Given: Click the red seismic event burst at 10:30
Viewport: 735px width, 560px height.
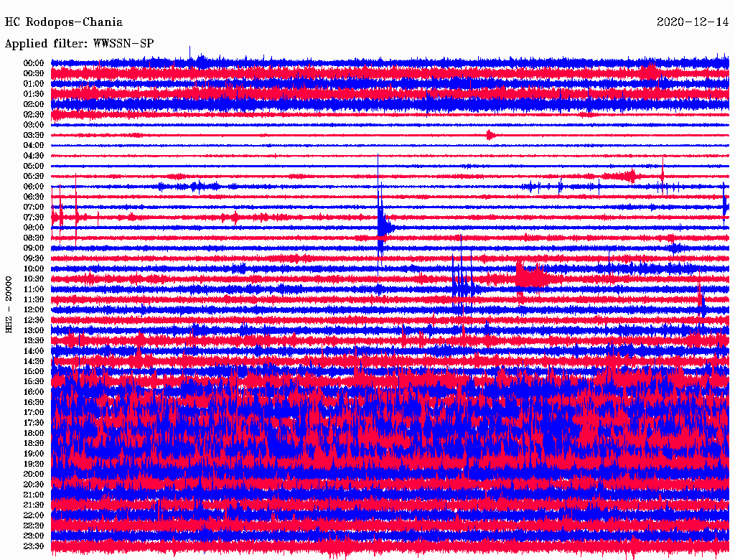Looking at the screenshot, I should point(534,278).
